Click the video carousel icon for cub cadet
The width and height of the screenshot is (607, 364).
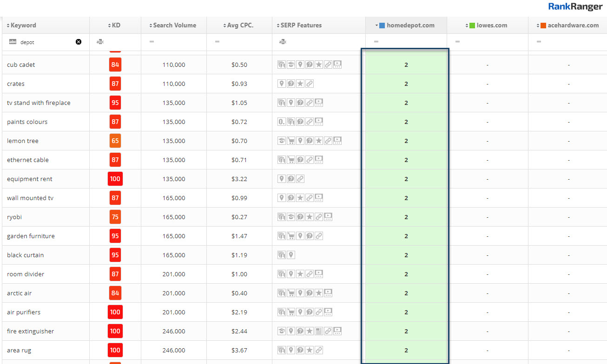(x=337, y=65)
